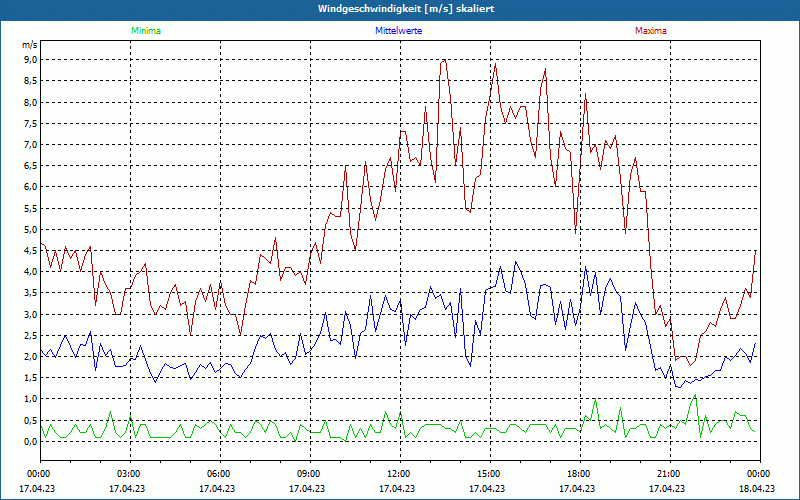Screen dimensions: 800x500
Task: Click the 1,0 y-axis value
Action: 31,399
